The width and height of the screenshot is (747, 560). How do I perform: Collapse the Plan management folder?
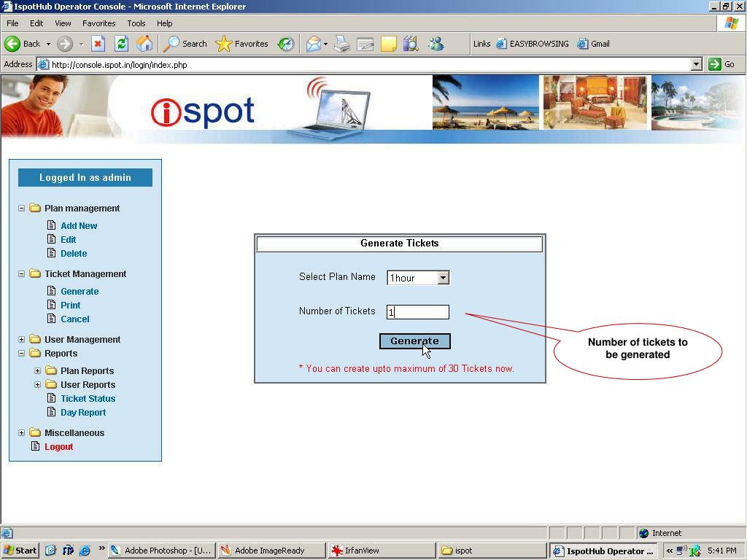click(21, 209)
